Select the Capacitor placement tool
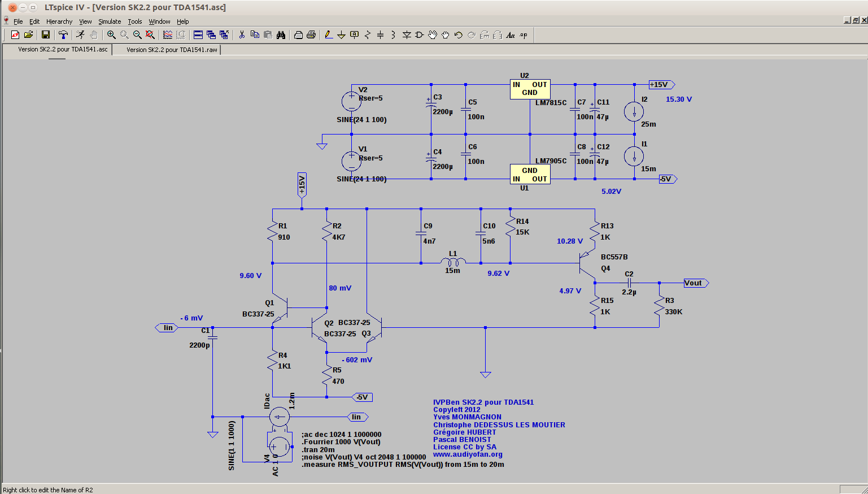This screenshot has height=494, width=868. pos(381,34)
